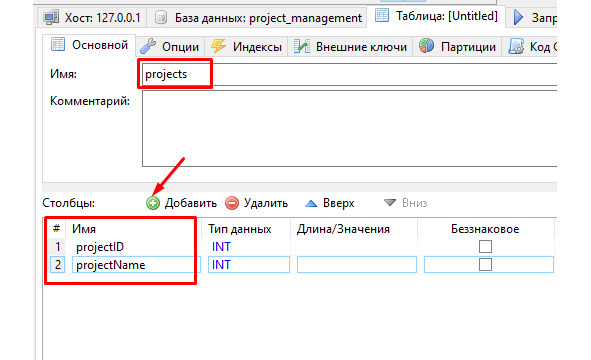Click the lightning Indexes icon
The width and height of the screenshot is (591, 360).
pyautogui.click(x=218, y=46)
